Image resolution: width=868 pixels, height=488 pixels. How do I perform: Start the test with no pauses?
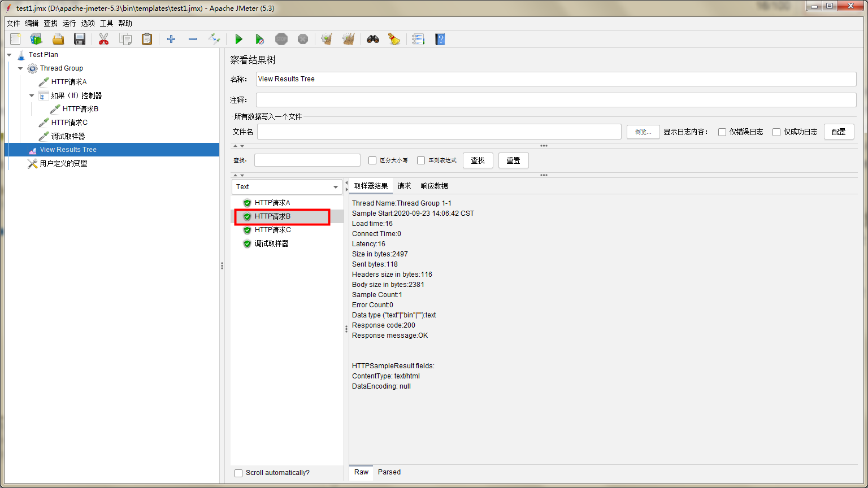(259, 39)
